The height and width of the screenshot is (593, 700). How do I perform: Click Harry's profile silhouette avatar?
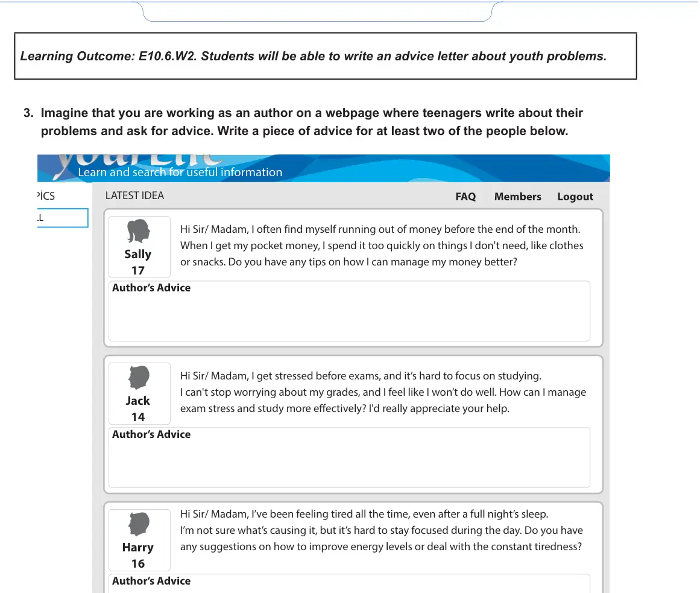pos(139,524)
